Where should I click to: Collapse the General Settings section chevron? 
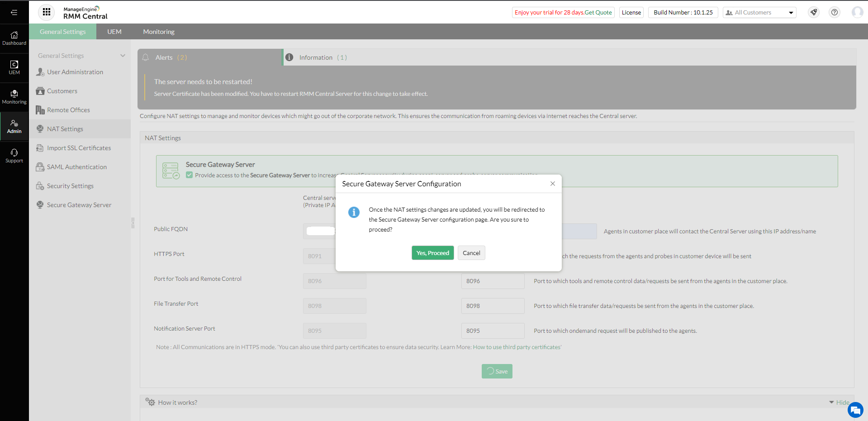pyautogui.click(x=123, y=55)
